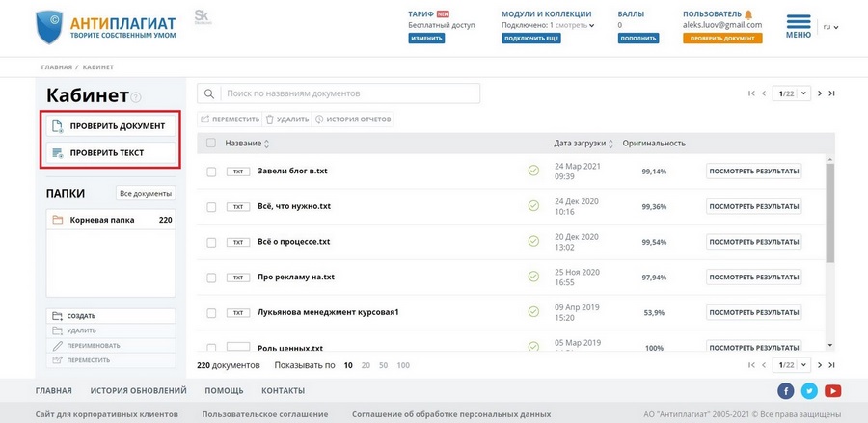This screenshot has height=423, width=868.
Task: Go to last page using bottom pager
Action: [831, 365]
